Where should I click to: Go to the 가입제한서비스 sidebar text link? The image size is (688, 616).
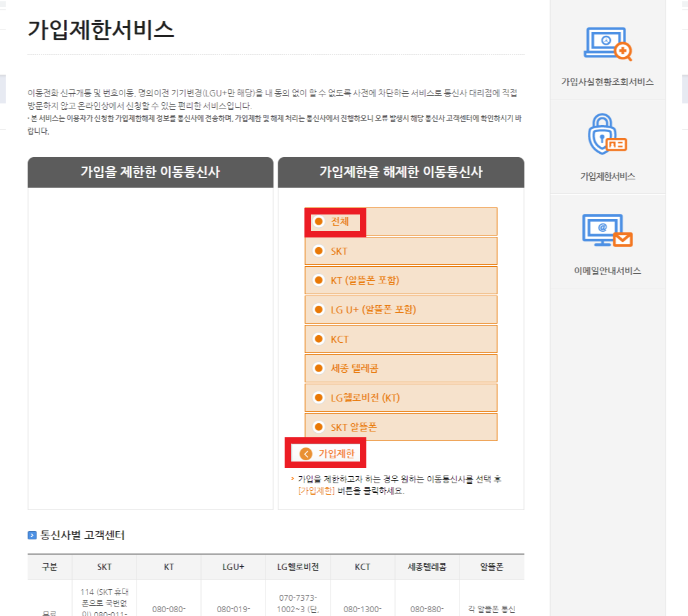click(608, 176)
